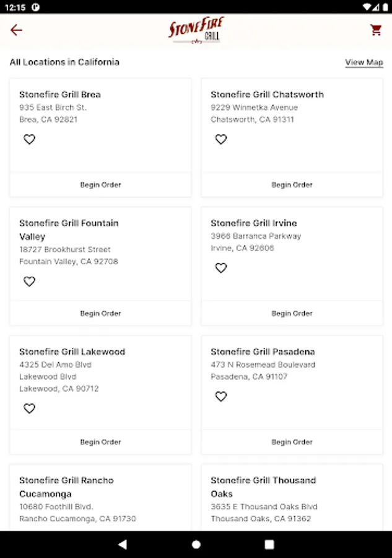Toggle favorite heart for Fountain Valley
This screenshot has width=392, height=558.
[29, 281]
